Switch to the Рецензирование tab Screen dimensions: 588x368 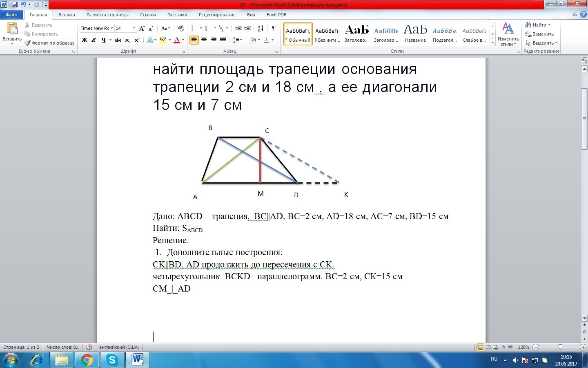(x=217, y=15)
